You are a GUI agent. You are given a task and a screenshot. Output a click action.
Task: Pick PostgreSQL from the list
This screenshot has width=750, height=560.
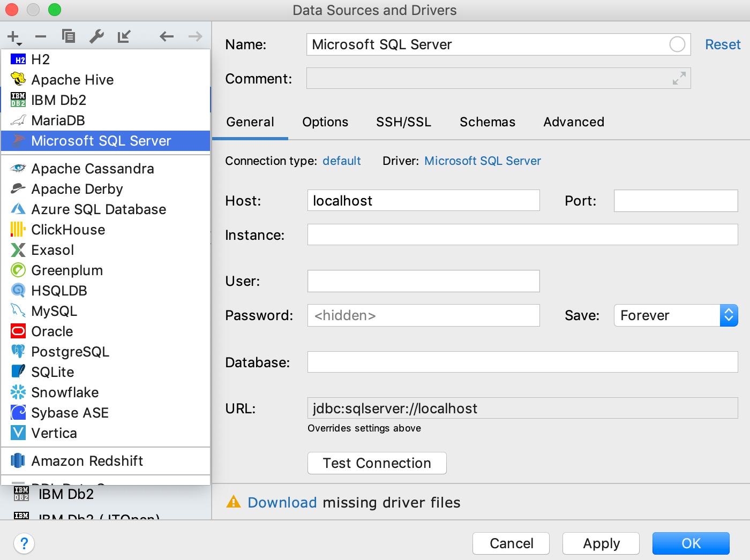tap(106, 352)
